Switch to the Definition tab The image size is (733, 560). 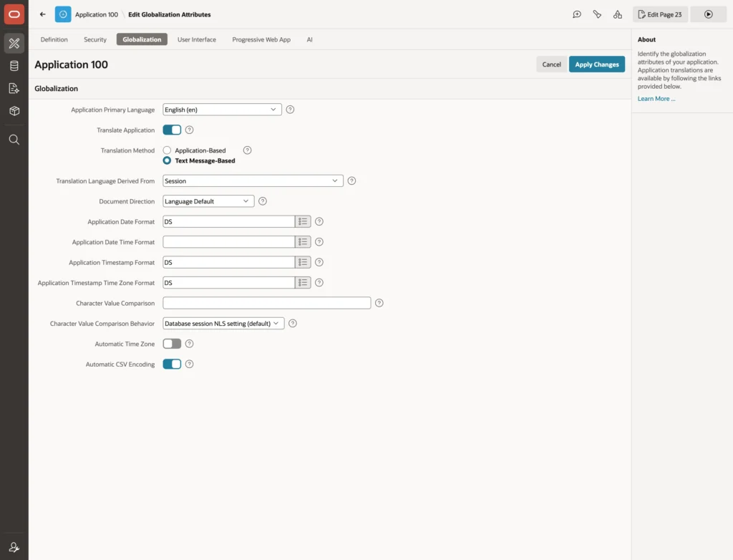[x=54, y=39]
